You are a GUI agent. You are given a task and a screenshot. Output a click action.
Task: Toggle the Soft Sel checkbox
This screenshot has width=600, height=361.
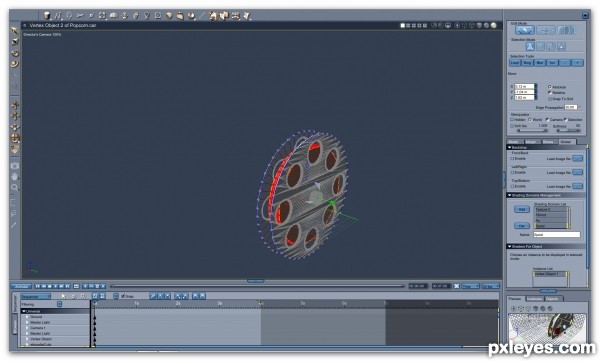(512, 126)
